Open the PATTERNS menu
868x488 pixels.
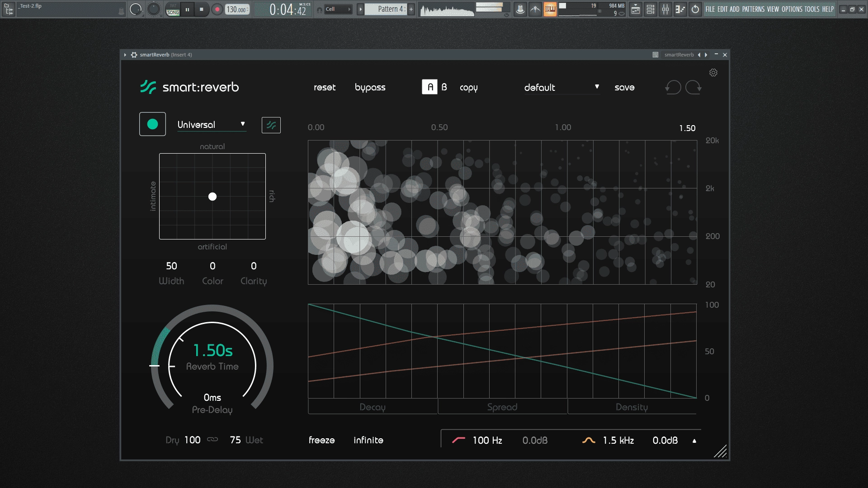coord(753,9)
